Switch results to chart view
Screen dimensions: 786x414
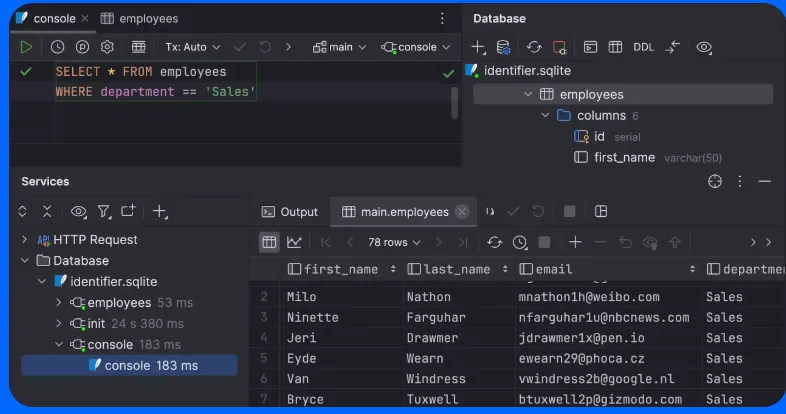[x=294, y=242]
